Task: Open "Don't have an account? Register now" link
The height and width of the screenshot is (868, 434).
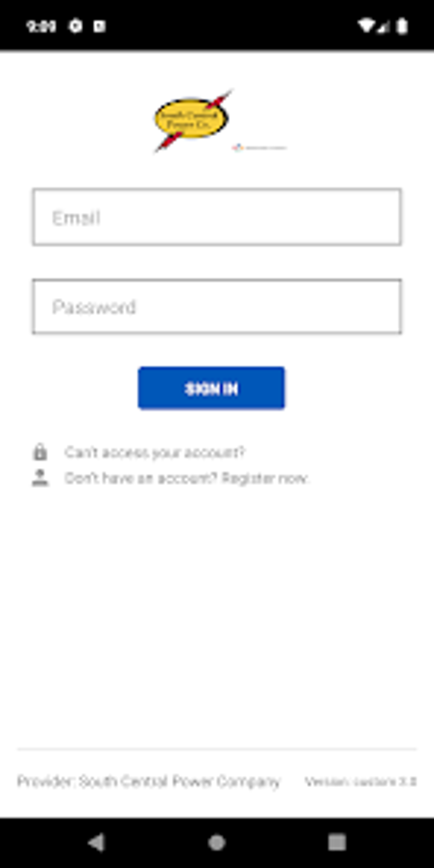Action: pyautogui.click(x=187, y=478)
